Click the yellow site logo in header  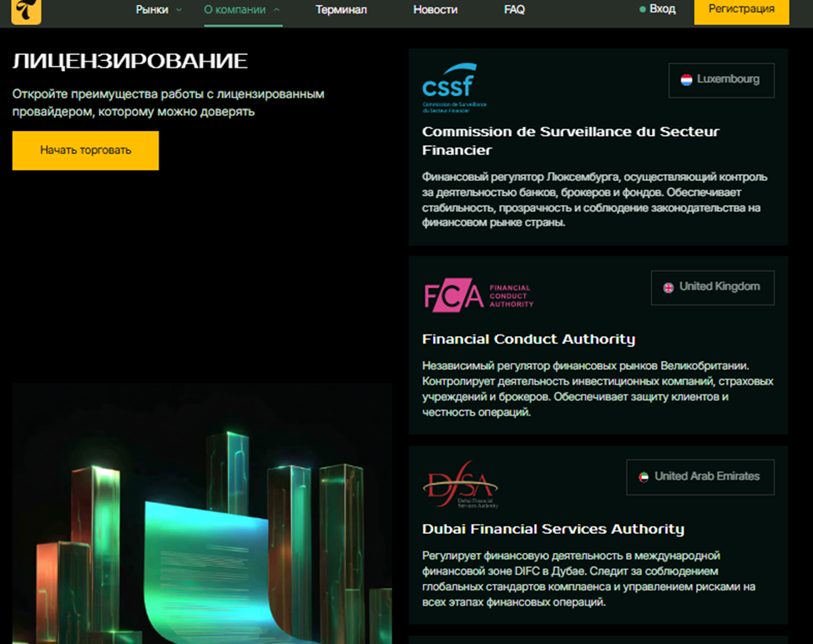27,11
